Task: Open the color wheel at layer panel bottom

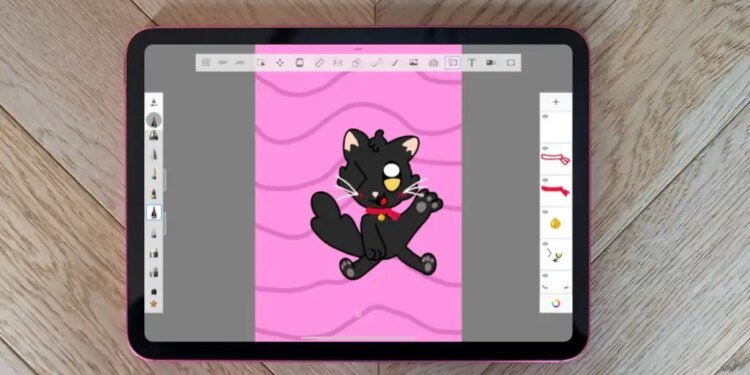Action: 556,303
